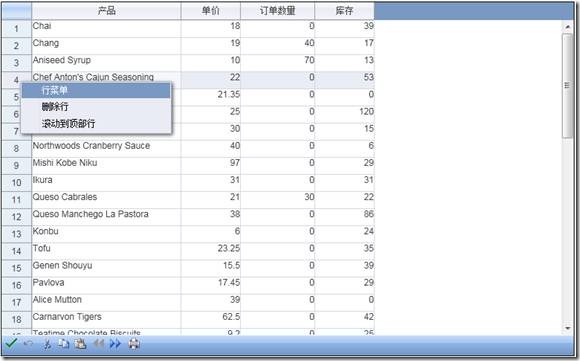The image size is (580, 361).
Task: Click the Genen Shouyu cell
Action: [x=107, y=268]
